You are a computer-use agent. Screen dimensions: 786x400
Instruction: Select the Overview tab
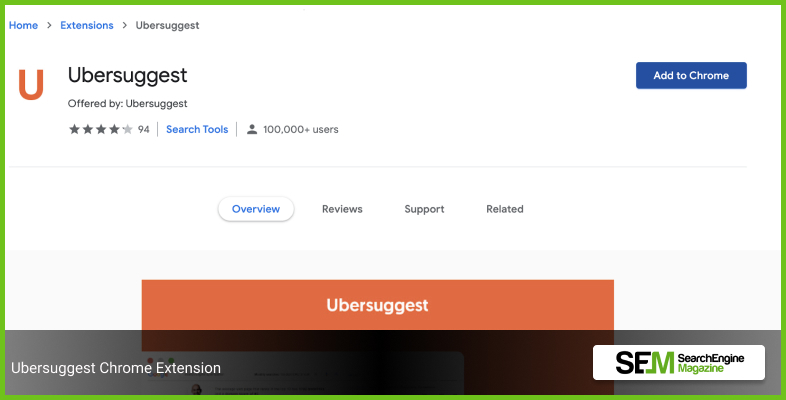tap(256, 209)
